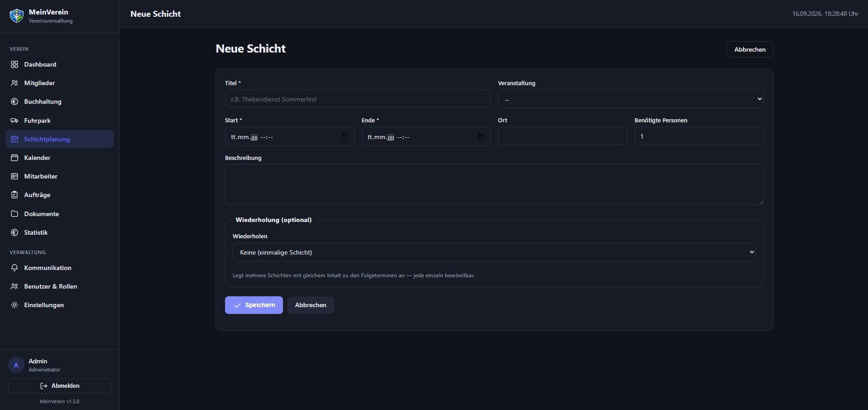Viewport: 868px width, 410px height.
Task: Open Kalender in the sidebar
Action: coord(59,158)
